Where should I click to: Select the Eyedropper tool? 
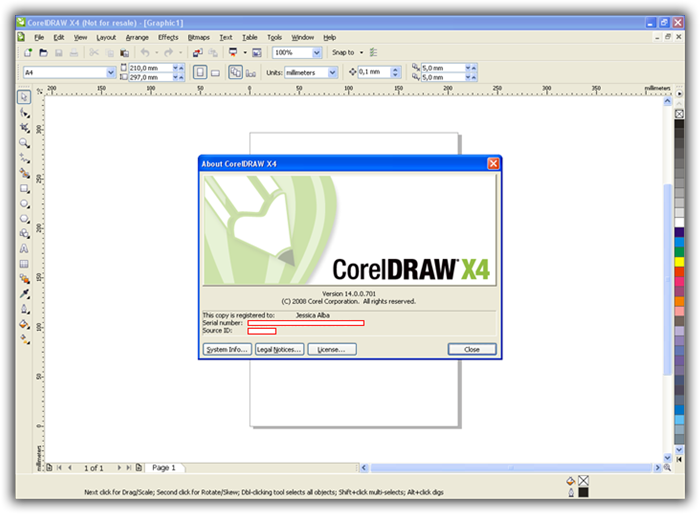[x=24, y=294]
